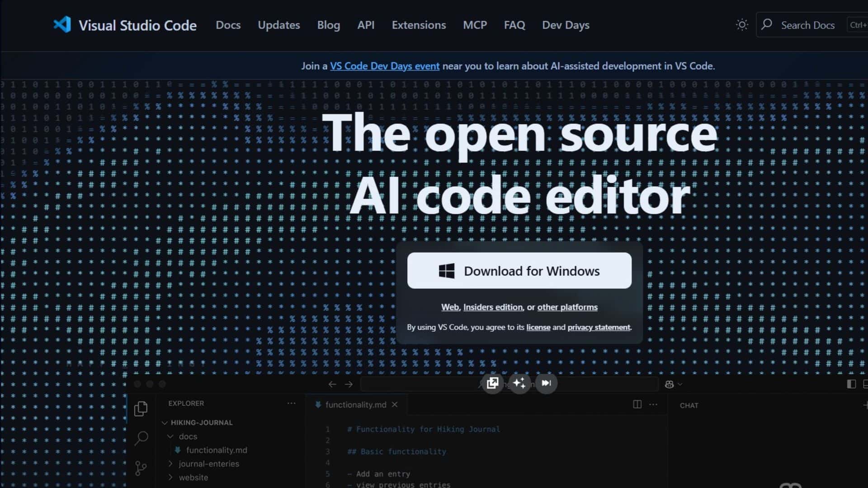Open the Insiders edition link

pos(493,307)
